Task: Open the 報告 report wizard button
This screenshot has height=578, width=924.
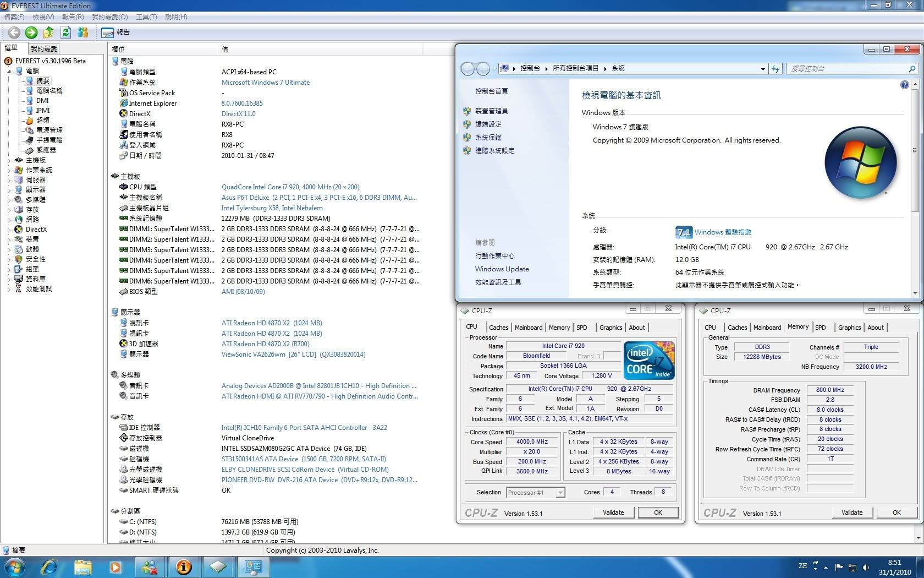Action: (x=116, y=32)
